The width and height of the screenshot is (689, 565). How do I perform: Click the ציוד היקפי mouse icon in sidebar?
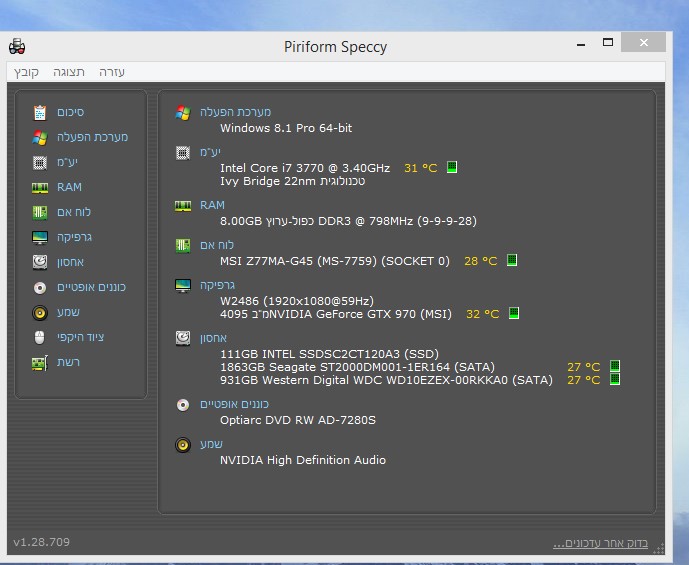40,337
